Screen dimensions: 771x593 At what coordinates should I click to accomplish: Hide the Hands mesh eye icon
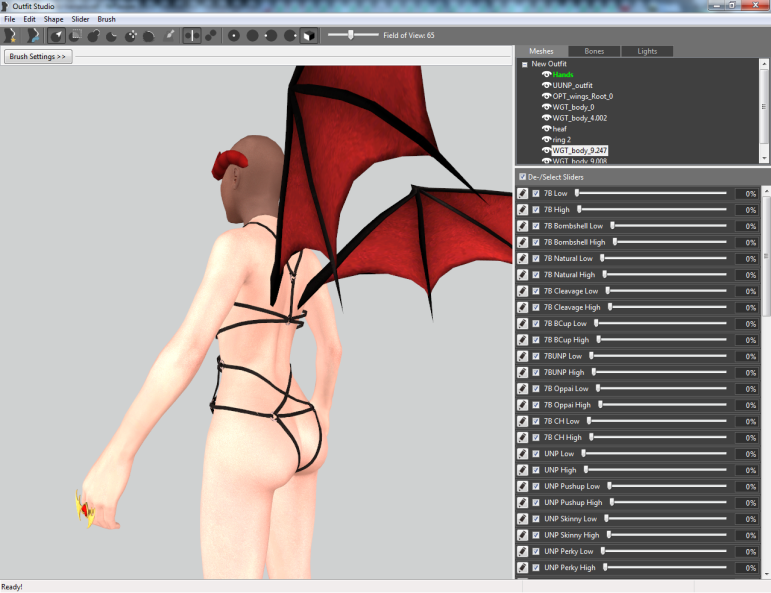tap(546, 74)
